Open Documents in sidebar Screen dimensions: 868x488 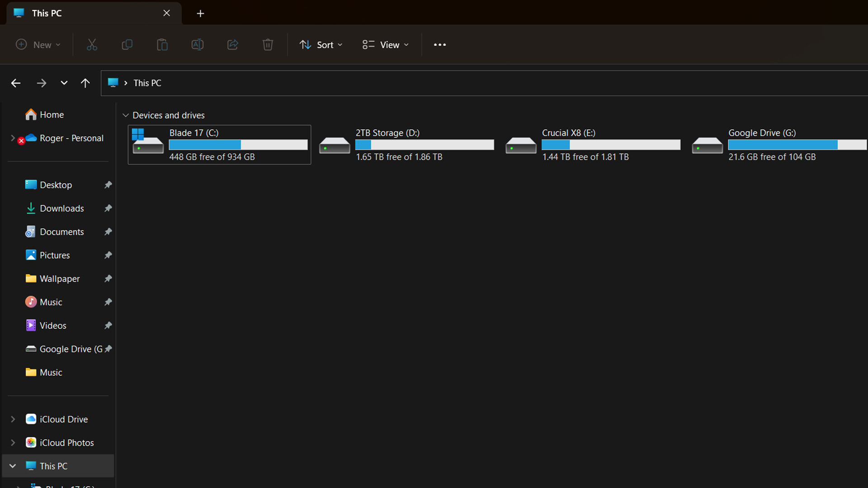point(61,232)
